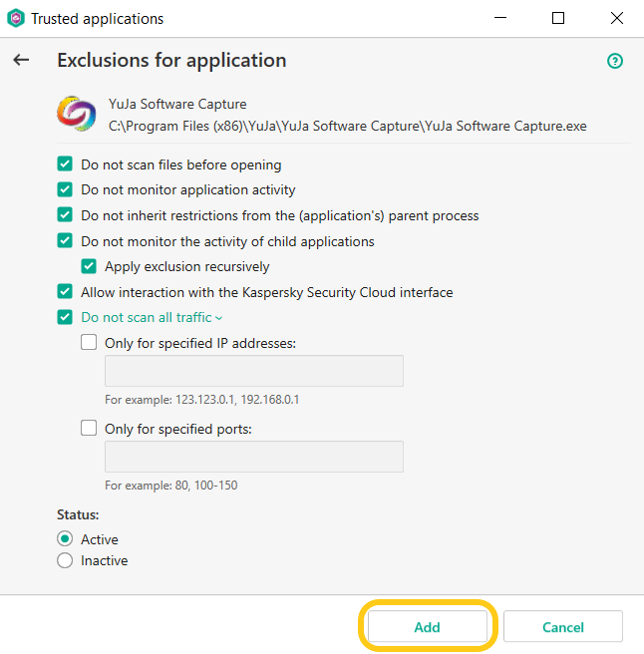Toggle Do not monitor application activity

click(65, 189)
